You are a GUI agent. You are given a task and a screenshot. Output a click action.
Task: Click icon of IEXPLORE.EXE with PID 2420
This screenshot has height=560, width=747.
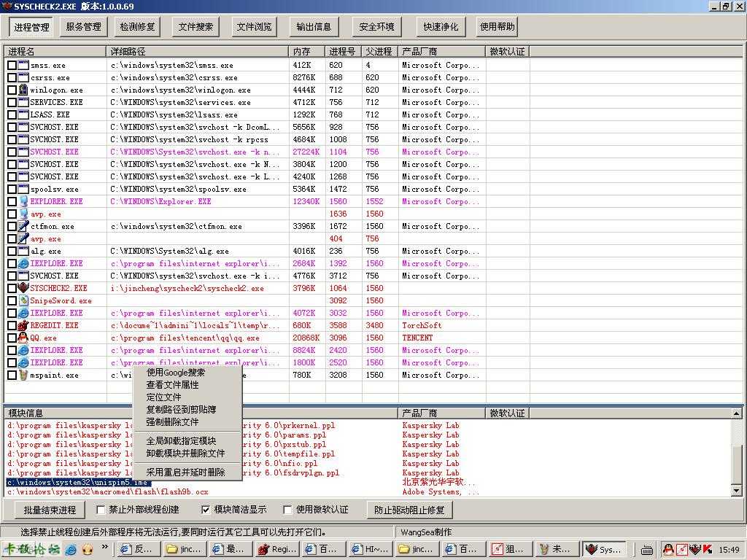click(x=23, y=349)
